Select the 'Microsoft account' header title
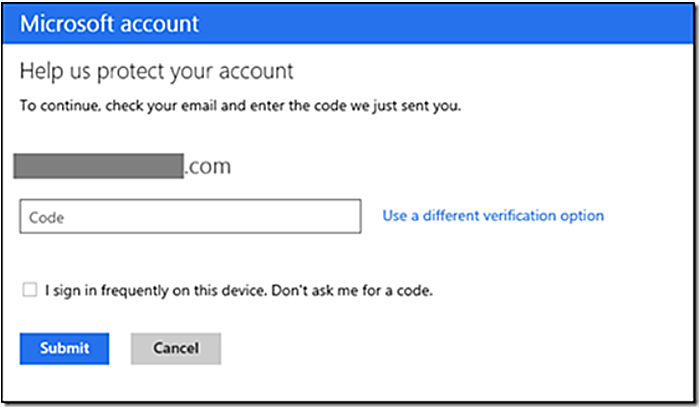Viewport: 700px width, 413px height. tap(109, 24)
